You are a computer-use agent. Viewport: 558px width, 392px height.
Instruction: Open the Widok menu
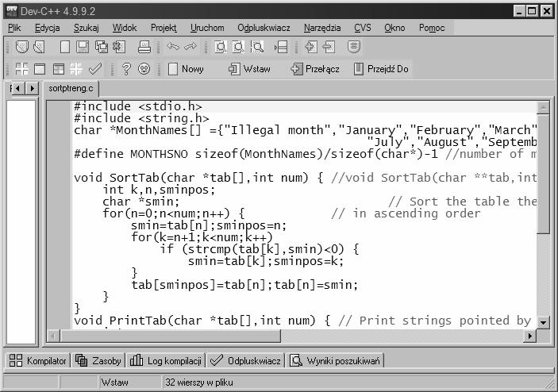[125, 28]
